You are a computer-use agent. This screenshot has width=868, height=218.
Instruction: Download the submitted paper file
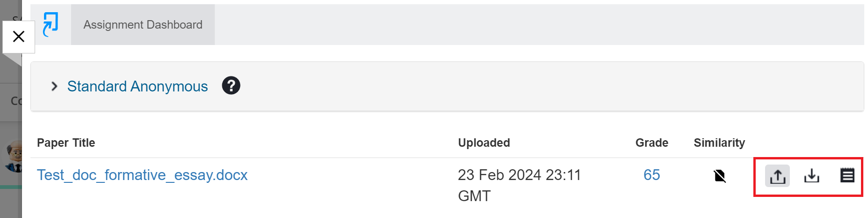(812, 176)
